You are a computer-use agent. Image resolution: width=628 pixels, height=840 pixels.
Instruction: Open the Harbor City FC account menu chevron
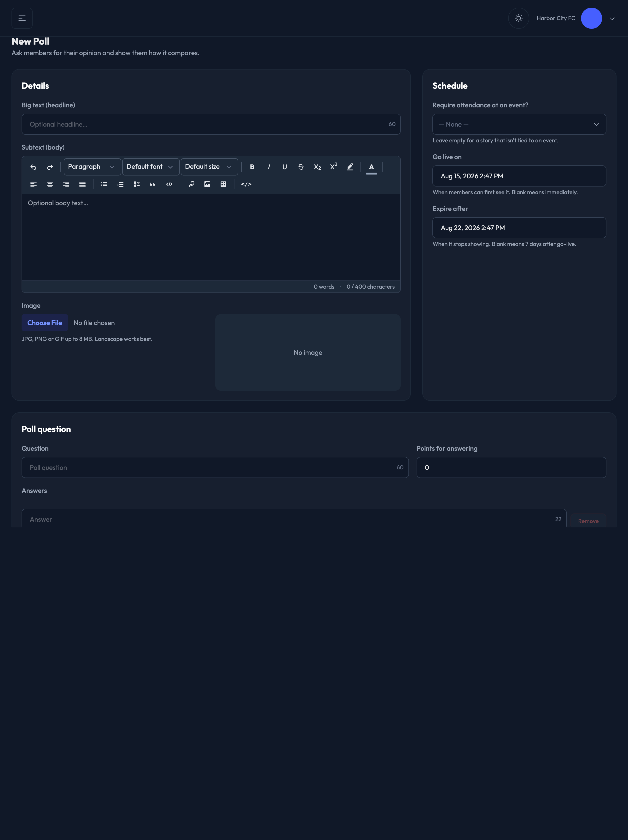point(612,19)
